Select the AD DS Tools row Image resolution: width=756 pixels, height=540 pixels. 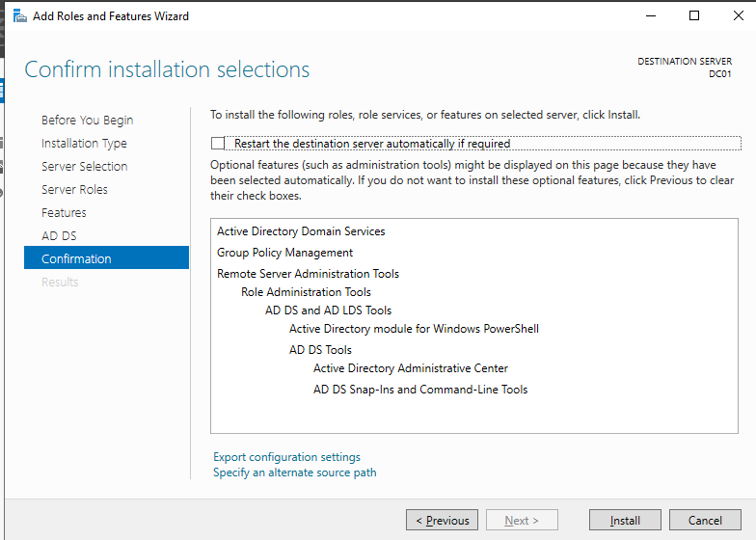click(x=320, y=349)
